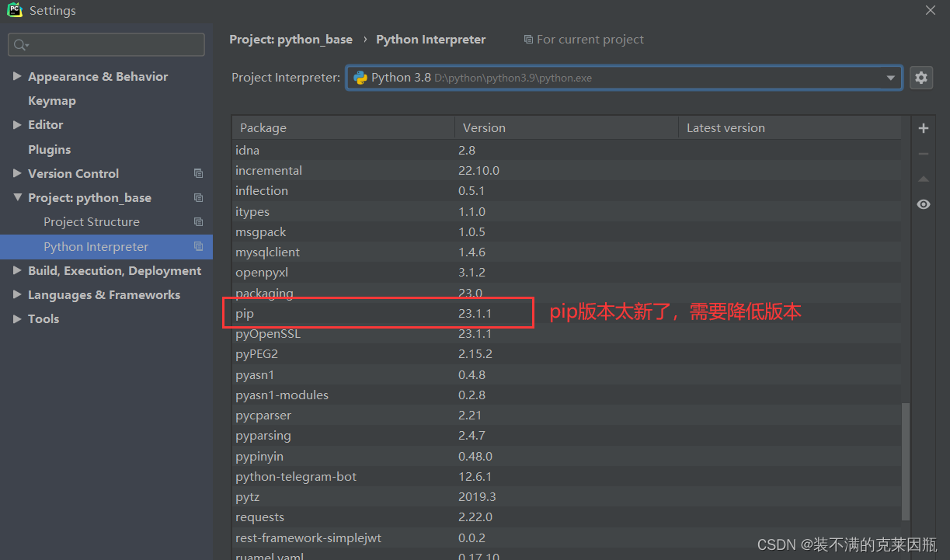Select the msgpack package row
Screen dimensions: 950x560
click(566, 231)
